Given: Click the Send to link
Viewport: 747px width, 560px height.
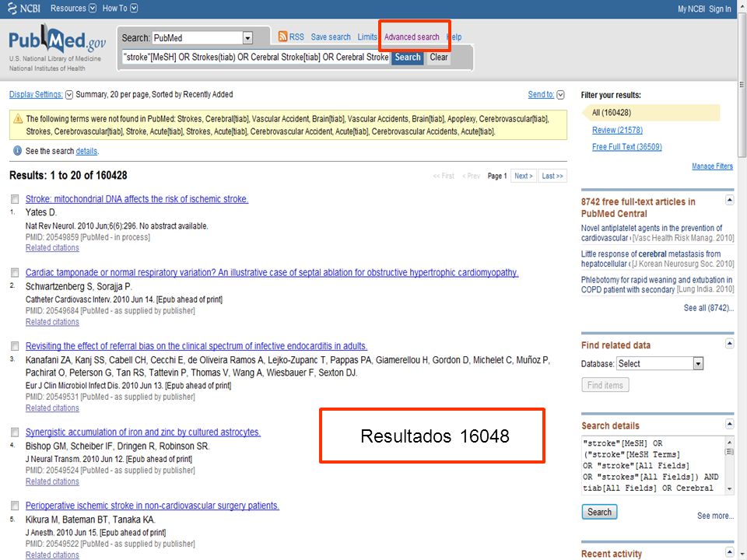Looking at the screenshot, I should point(541,94).
